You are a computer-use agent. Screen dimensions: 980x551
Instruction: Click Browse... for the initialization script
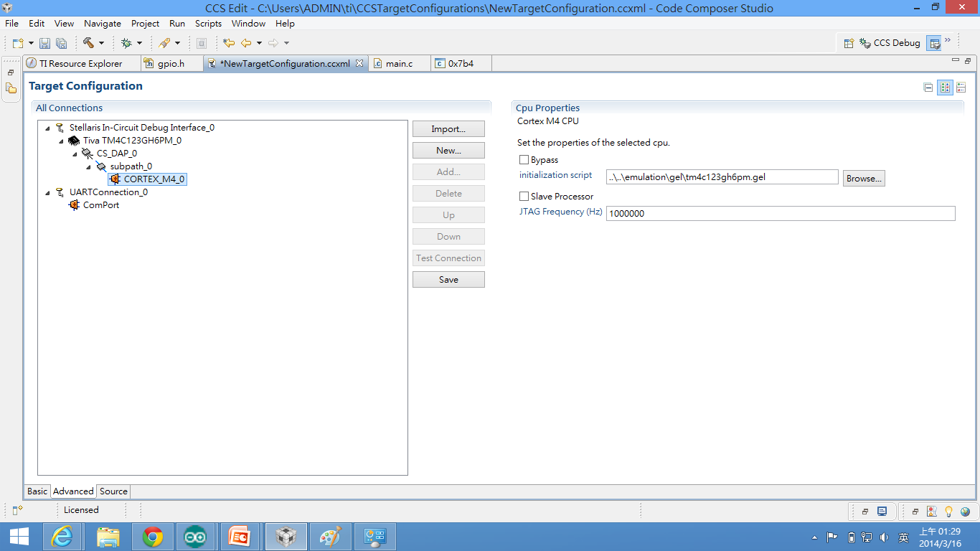(864, 179)
